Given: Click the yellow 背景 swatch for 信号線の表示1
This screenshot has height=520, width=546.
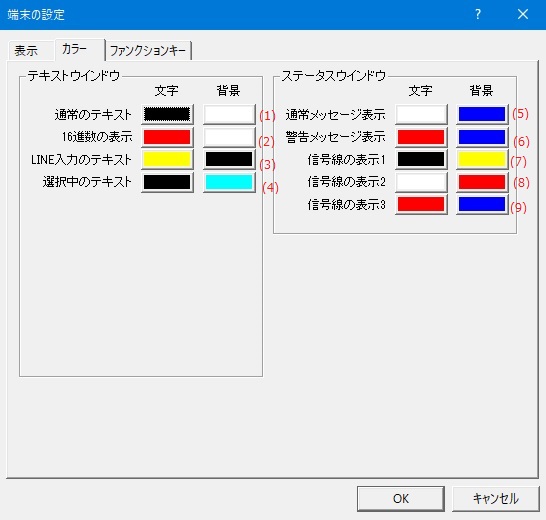Looking at the screenshot, I should (x=482, y=160).
